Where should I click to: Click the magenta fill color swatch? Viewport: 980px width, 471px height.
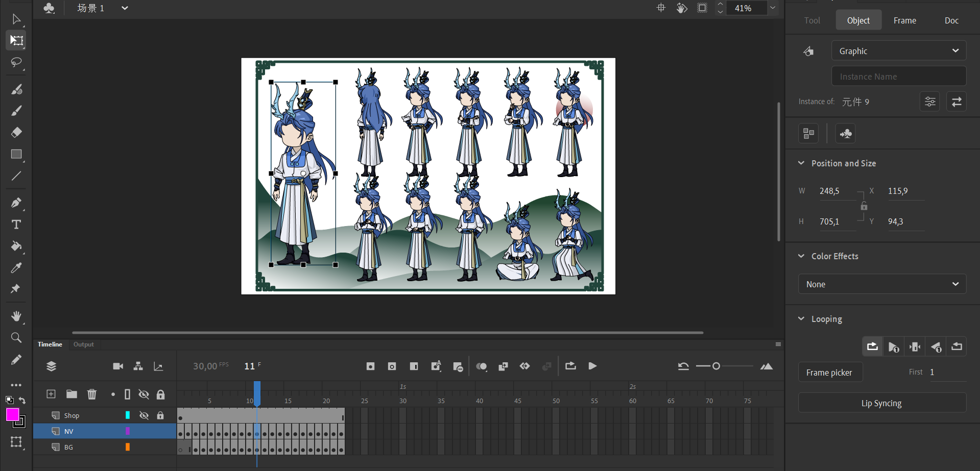point(12,414)
